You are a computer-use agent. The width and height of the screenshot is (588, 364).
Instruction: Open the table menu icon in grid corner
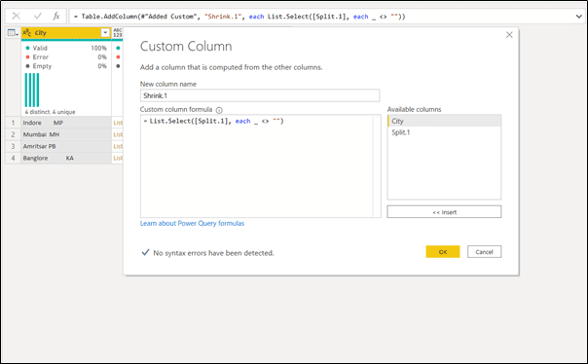(13, 33)
